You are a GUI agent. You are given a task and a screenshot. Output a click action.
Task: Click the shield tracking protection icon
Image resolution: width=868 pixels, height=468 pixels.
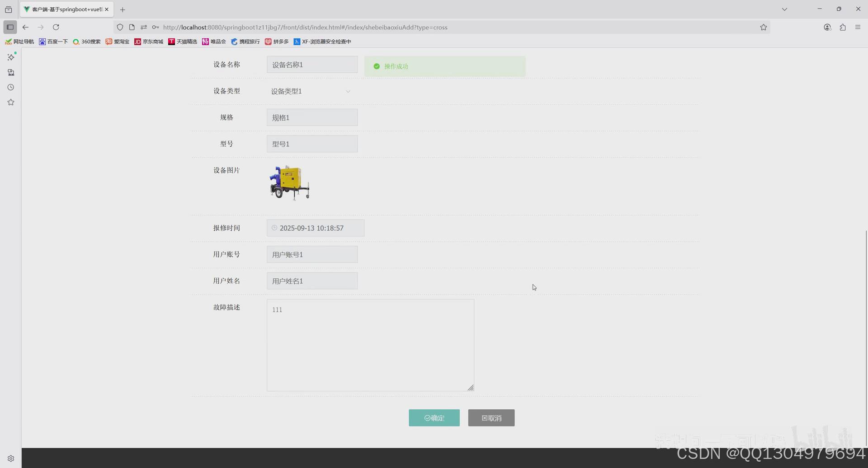pos(120,27)
